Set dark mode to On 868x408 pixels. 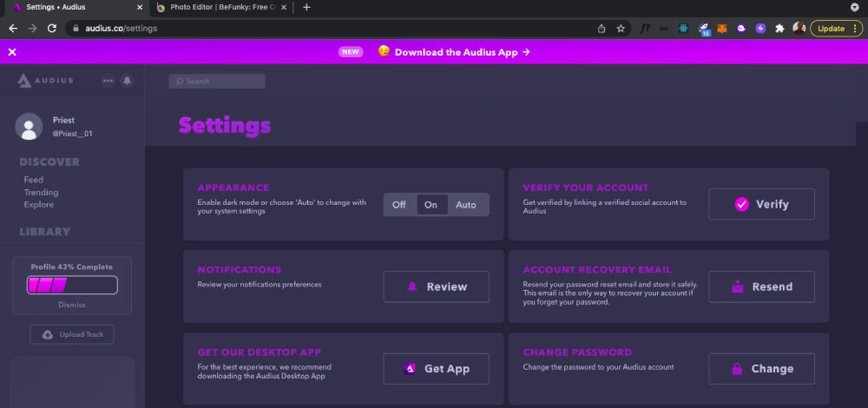click(x=431, y=205)
